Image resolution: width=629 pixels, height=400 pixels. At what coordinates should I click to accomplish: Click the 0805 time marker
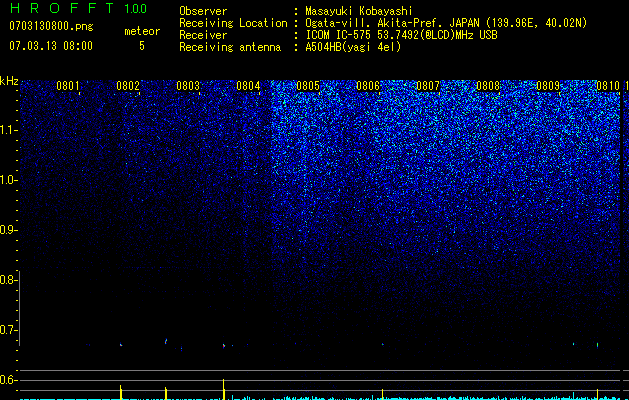(308, 86)
